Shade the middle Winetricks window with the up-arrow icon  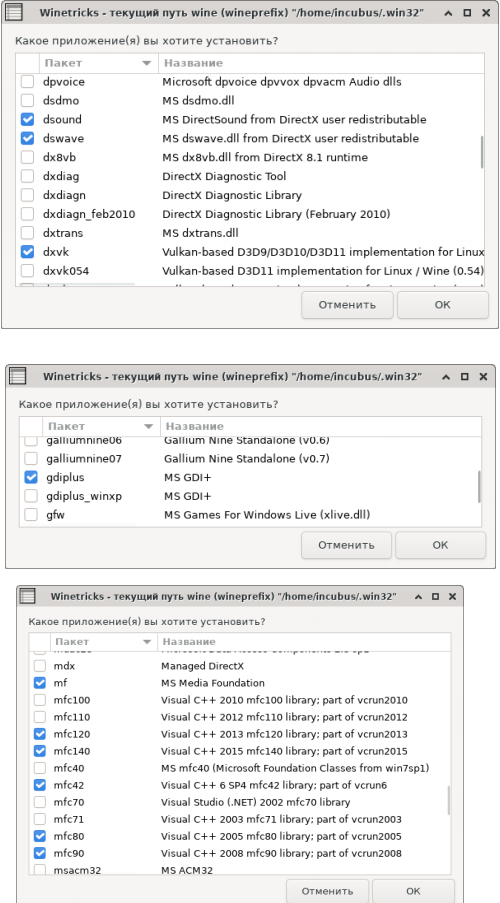point(445,377)
